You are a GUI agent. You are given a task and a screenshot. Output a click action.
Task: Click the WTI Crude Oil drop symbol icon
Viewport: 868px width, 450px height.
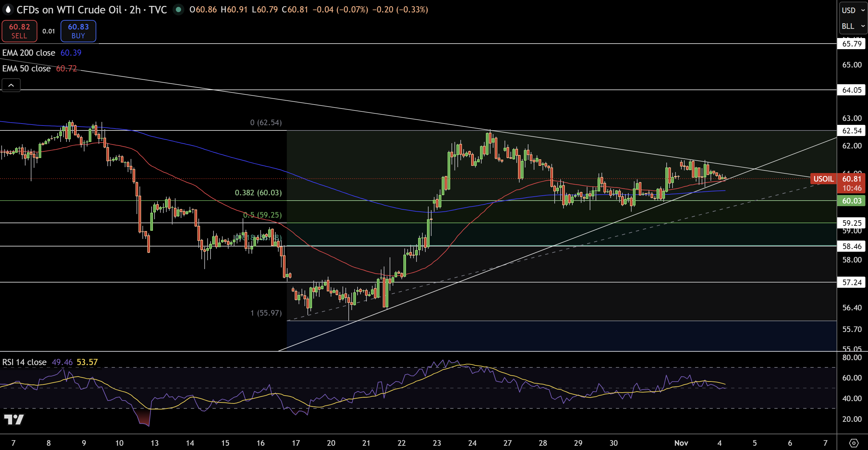tap(8, 10)
